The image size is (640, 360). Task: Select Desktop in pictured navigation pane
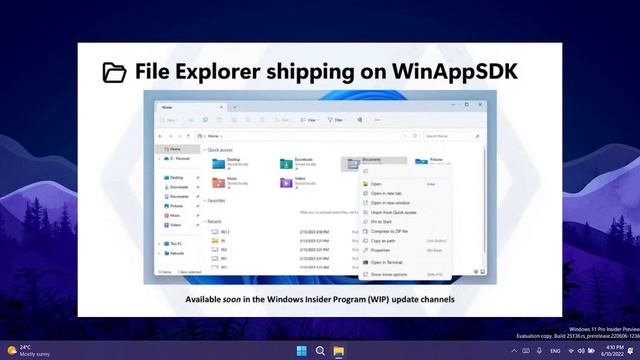coord(178,178)
